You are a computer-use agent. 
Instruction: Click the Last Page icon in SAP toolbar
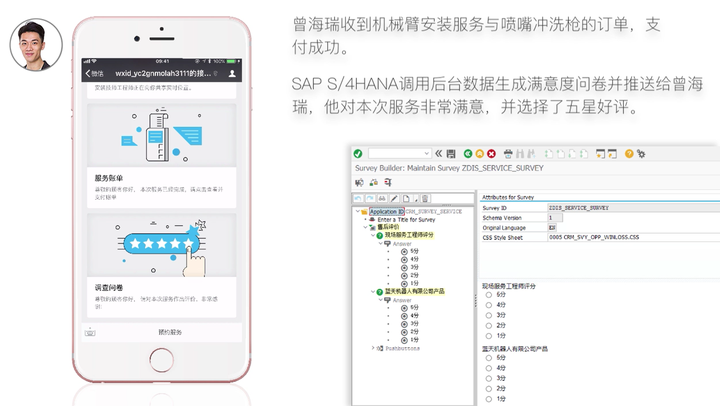584,153
